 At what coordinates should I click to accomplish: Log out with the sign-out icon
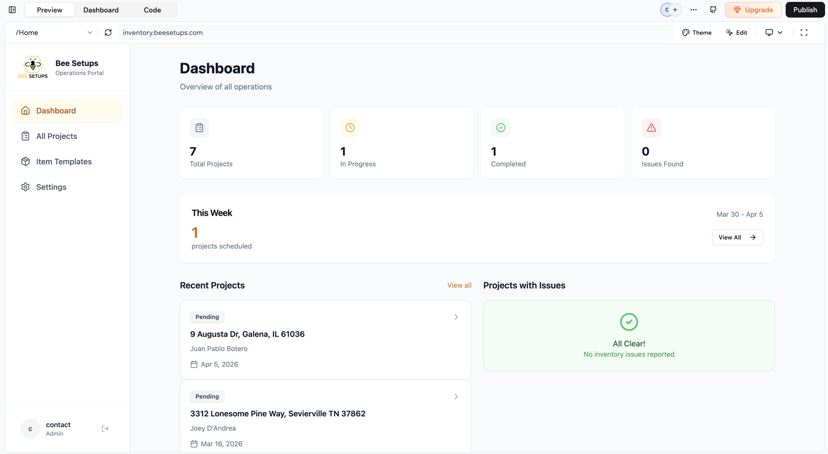[105, 429]
